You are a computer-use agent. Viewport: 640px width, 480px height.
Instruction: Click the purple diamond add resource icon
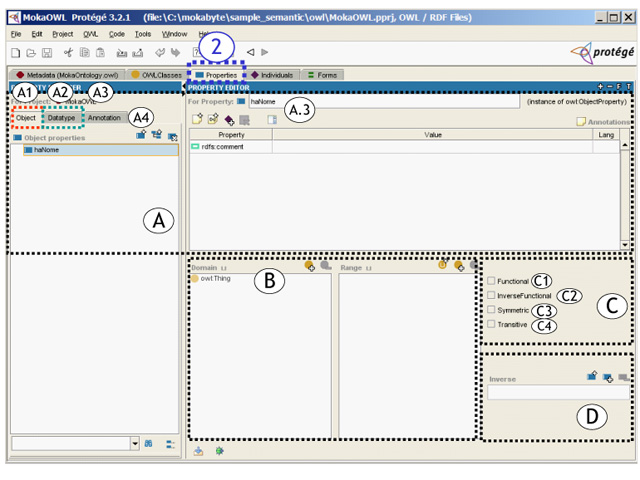click(229, 120)
